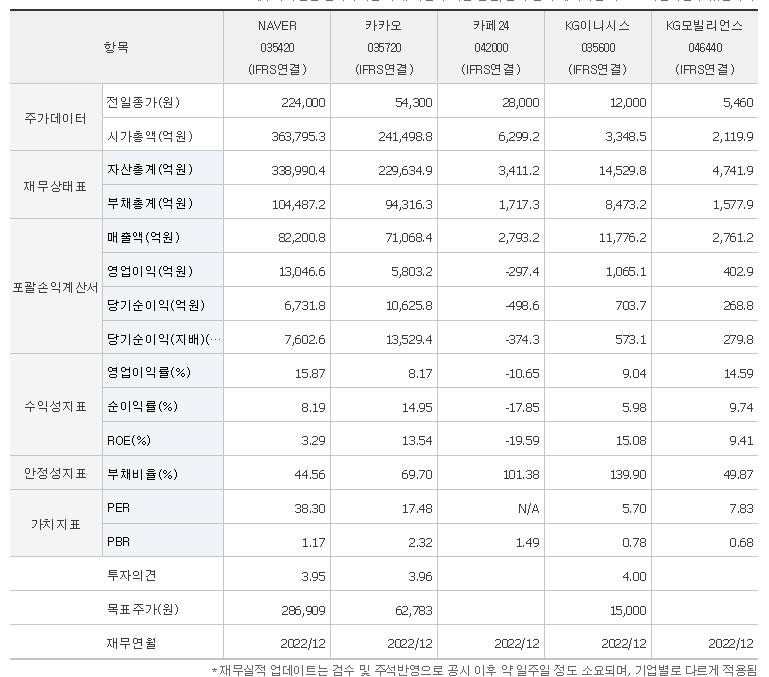This screenshot has height=677, width=769.
Task: Click KG이니시스 closing price 12,000
Action: (628, 102)
